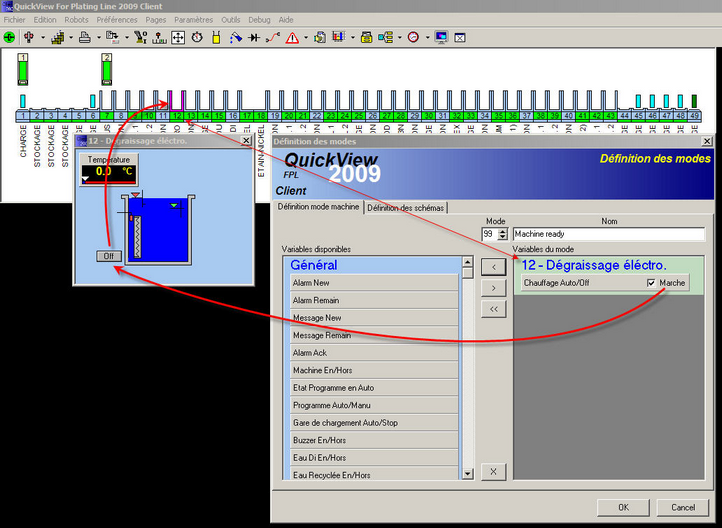Click the crossed window toolbar icon
This screenshot has width=722, height=528.
(460, 38)
